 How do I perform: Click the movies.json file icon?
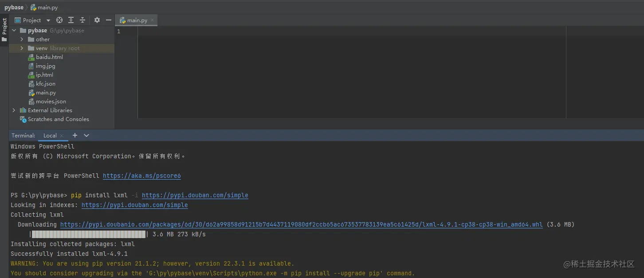pos(31,102)
